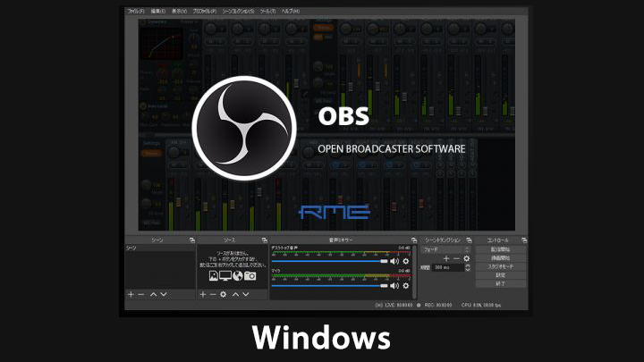Open the シーンコレクション(S) menu
Viewport: 644px width, 362px height.
point(238,12)
